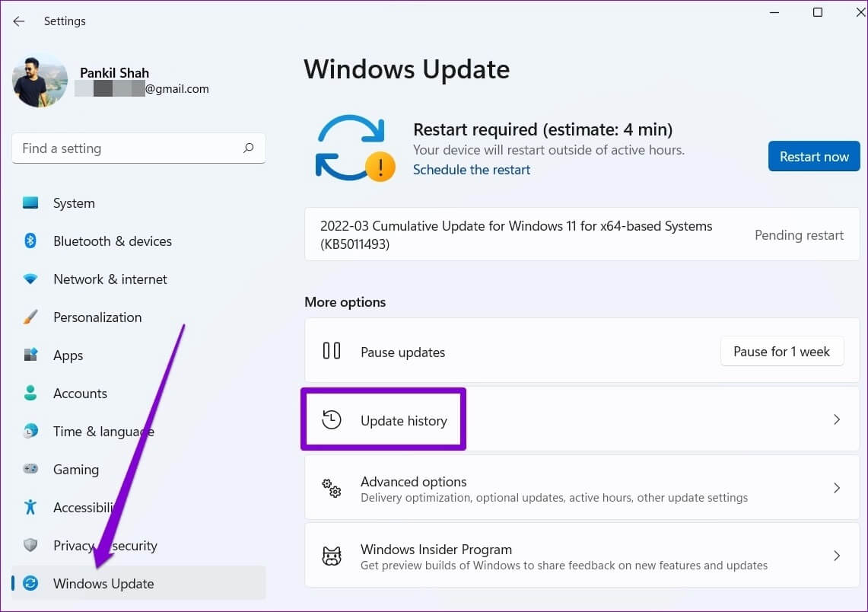Click the Windows Update sync icon in sidebar

[30, 583]
